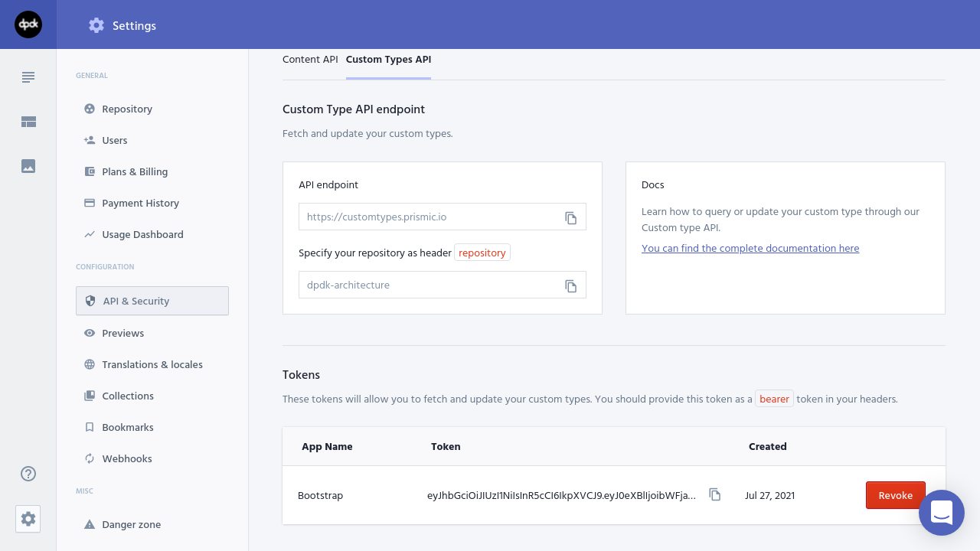The height and width of the screenshot is (551, 980).
Task: Click the Usage Dashboard chart icon
Action: pos(90,234)
